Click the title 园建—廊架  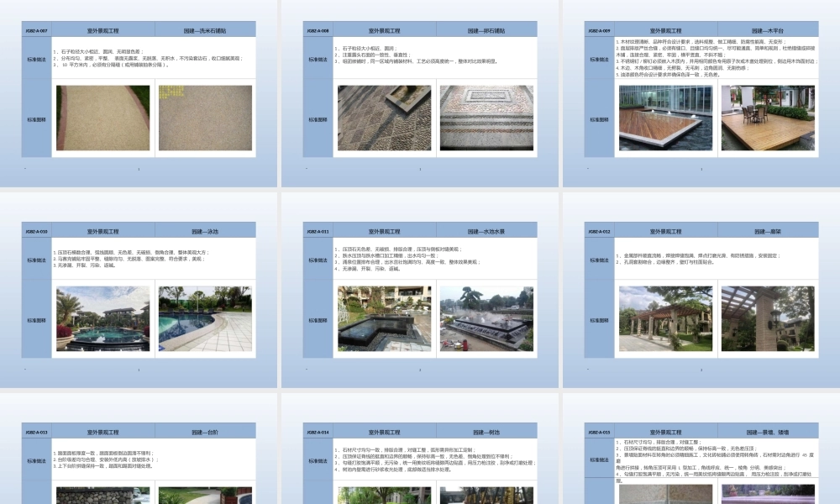pos(768,231)
